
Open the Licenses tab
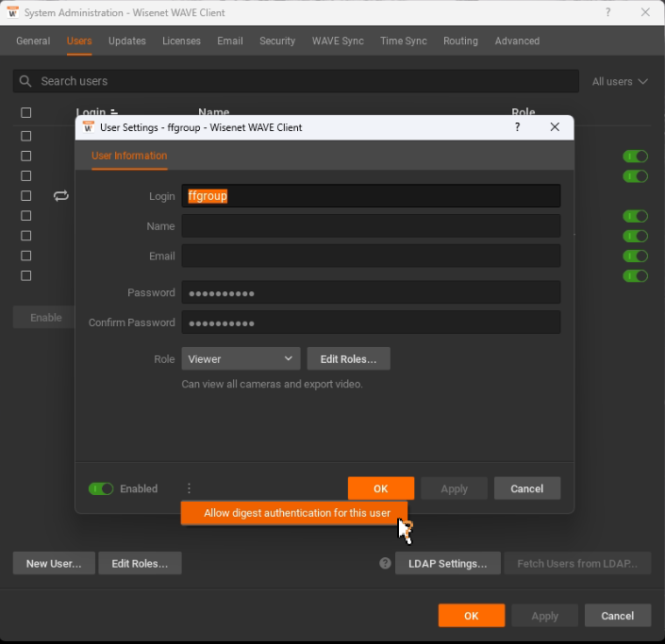point(181,41)
